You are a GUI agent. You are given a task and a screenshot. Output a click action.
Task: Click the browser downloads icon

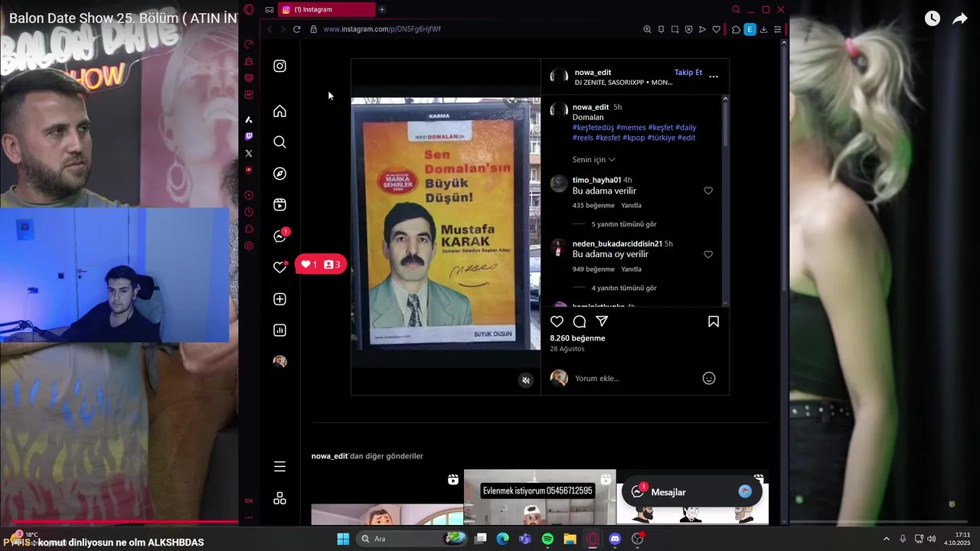763,29
